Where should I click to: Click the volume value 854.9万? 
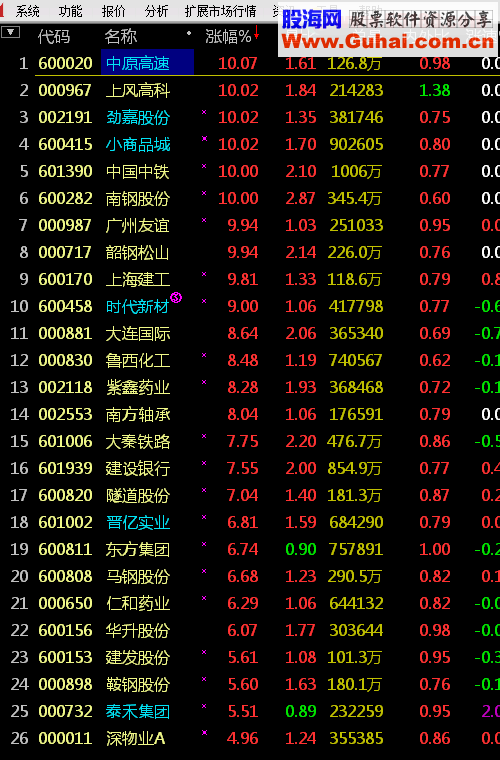354,468
